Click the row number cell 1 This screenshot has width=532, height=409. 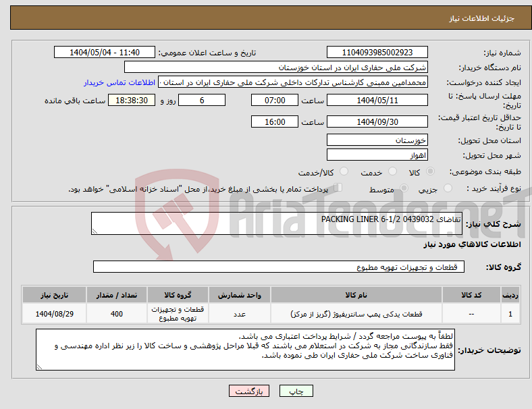[510, 314]
